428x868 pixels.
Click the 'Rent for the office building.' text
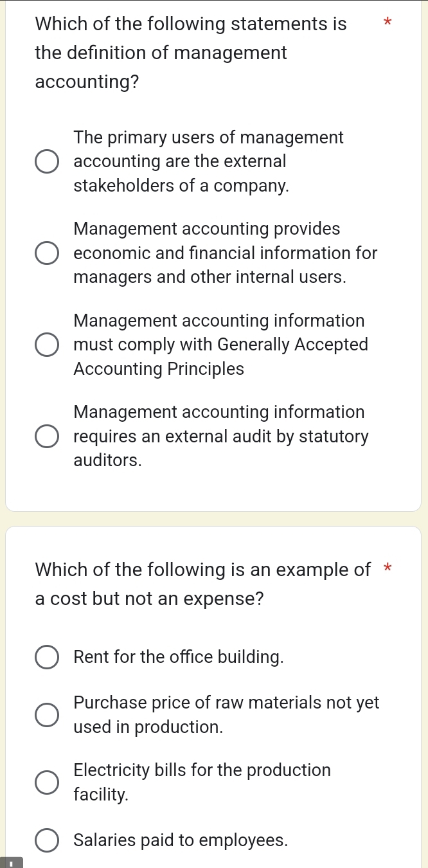(179, 657)
